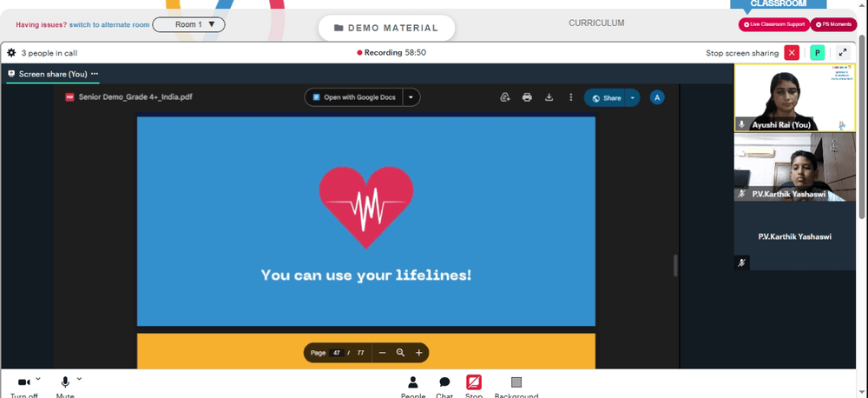Viewport: 868px width, 398px height.
Task: Click the magnifier zoom reset icon
Action: [400, 353]
